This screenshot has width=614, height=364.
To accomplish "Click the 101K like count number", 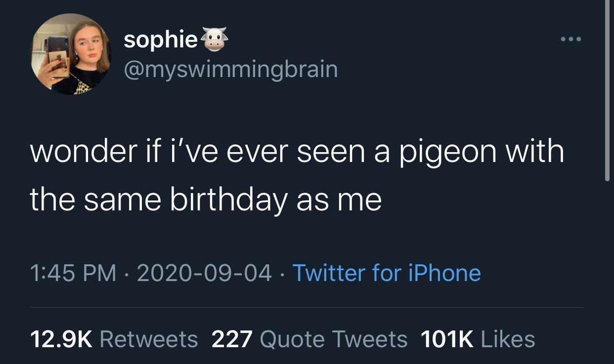I will pos(447,339).
